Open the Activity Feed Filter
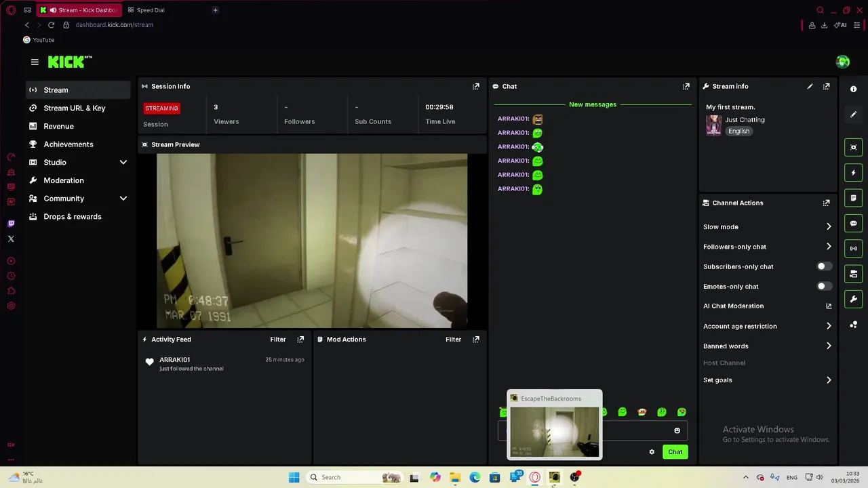868x488 pixels. tap(278, 339)
